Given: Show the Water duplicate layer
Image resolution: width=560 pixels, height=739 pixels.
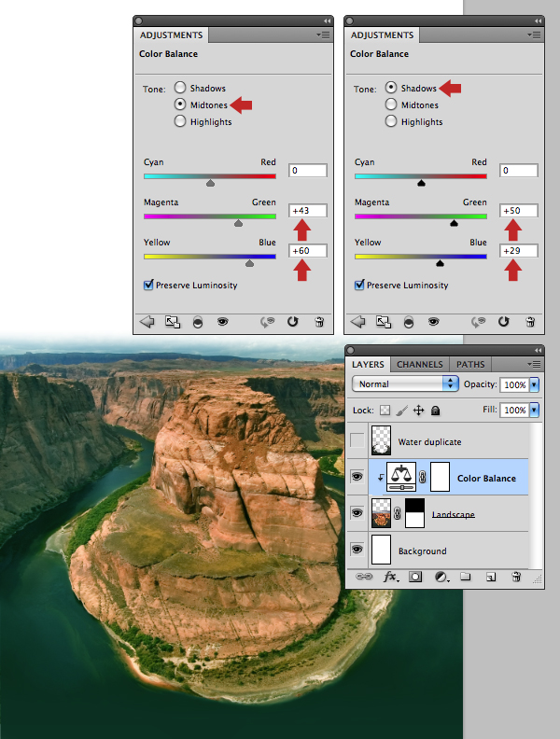Looking at the screenshot, I should click(x=357, y=440).
